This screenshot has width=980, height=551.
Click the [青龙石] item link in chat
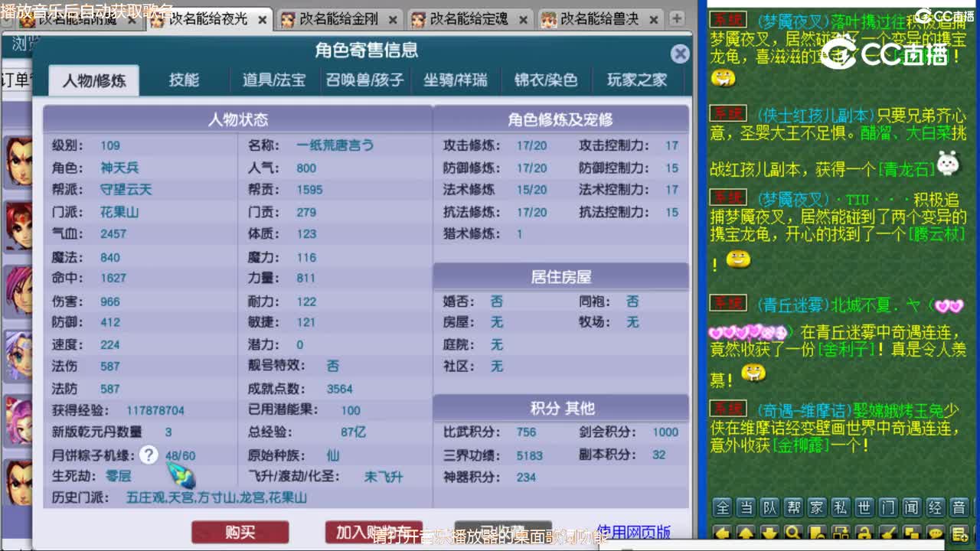[906, 169]
